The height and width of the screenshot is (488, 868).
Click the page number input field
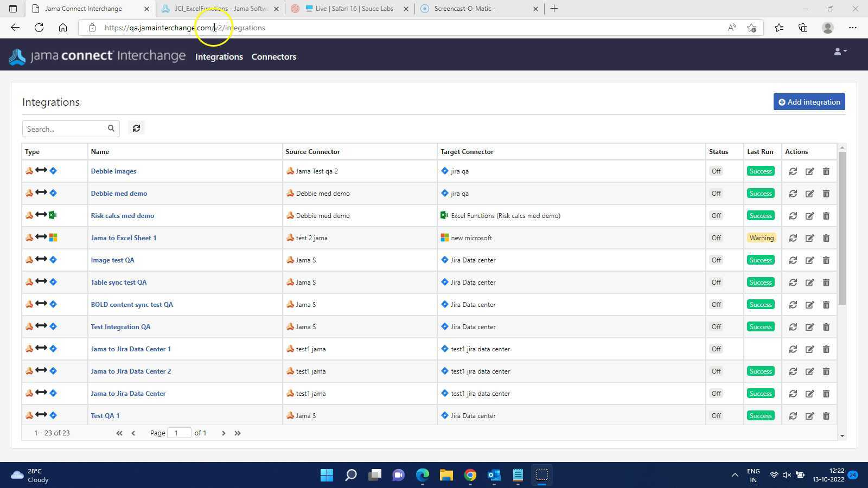tap(179, 433)
